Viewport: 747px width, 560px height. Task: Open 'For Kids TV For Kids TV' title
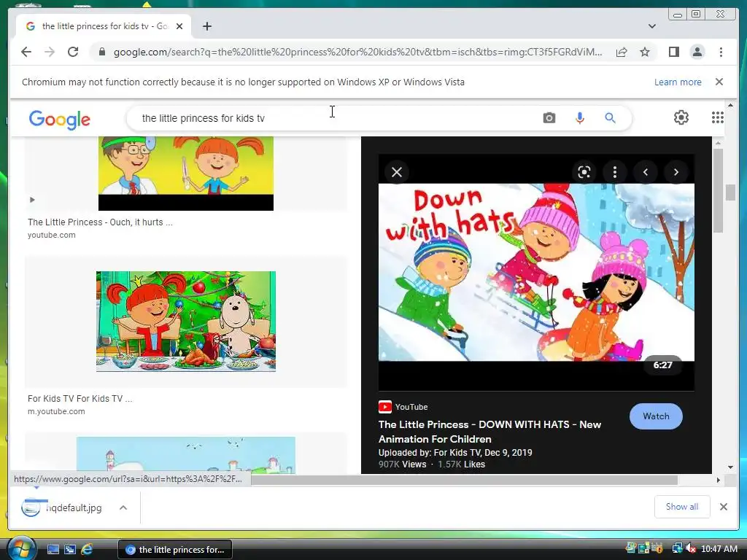(80, 399)
